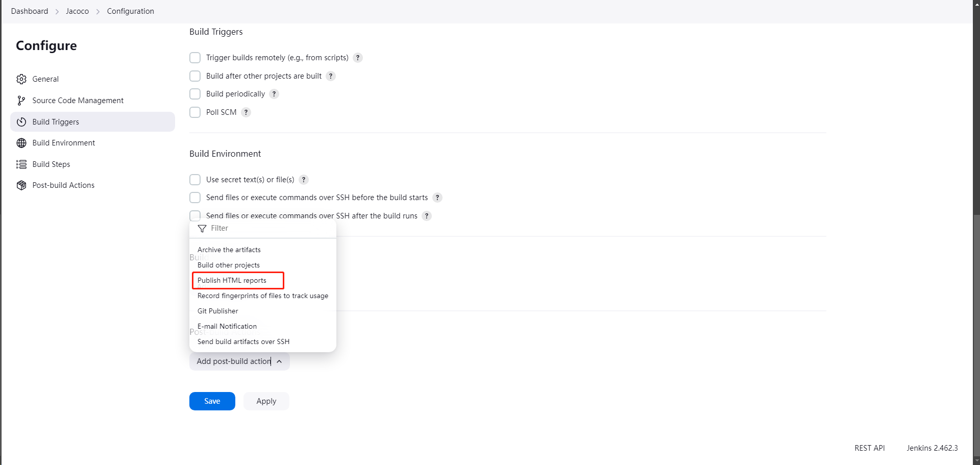980x465 pixels.
Task: Click the breadcrumb chevron after Jacoco
Action: (98, 11)
